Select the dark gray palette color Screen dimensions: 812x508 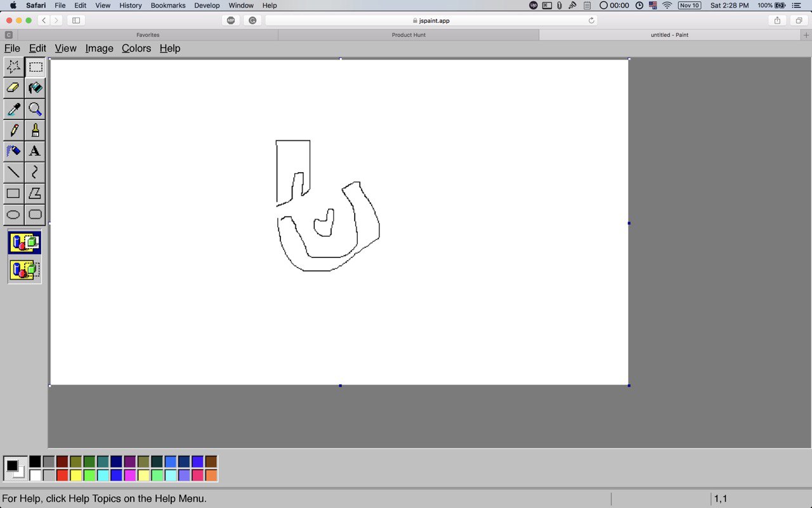49,462
